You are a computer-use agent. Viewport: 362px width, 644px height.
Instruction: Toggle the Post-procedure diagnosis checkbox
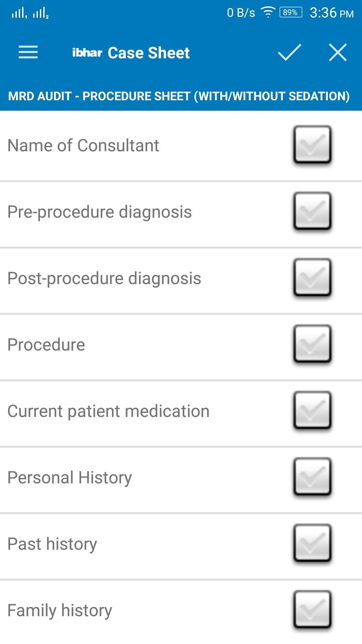[312, 277]
